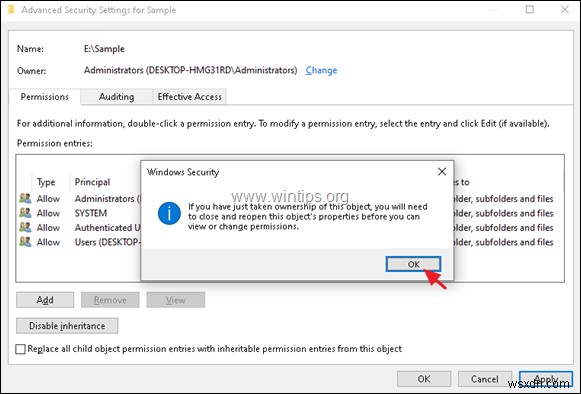Maximize the Advanced Security Settings window
The width and height of the screenshot is (581, 394).
tap(530, 9)
